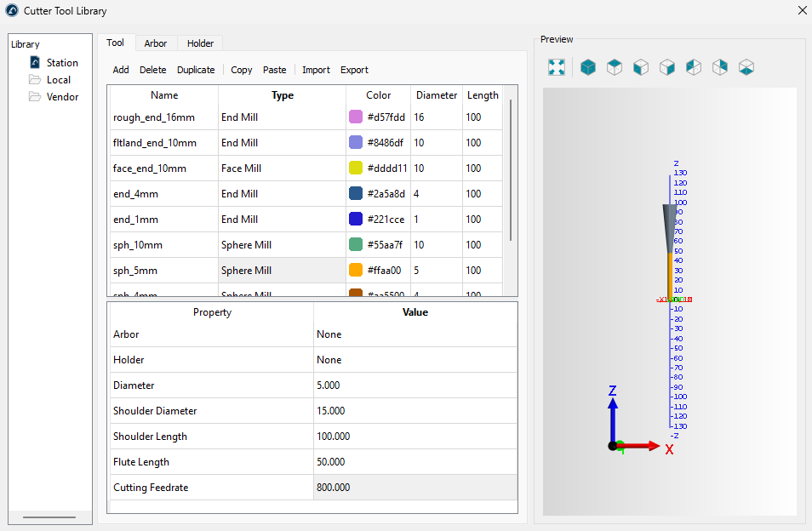Click the cube icon with left-front face shaded
The image size is (812, 531).
(x=641, y=67)
